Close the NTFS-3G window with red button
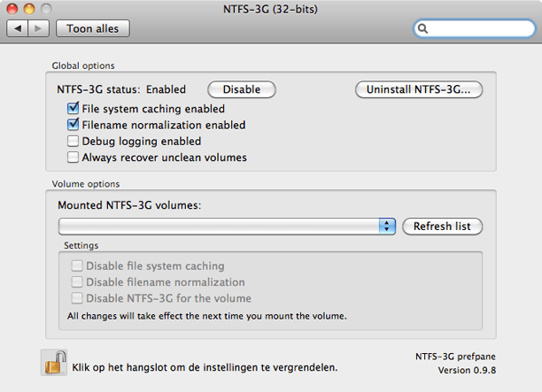Image resolution: width=542 pixels, height=392 pixels. pos(12,9)
